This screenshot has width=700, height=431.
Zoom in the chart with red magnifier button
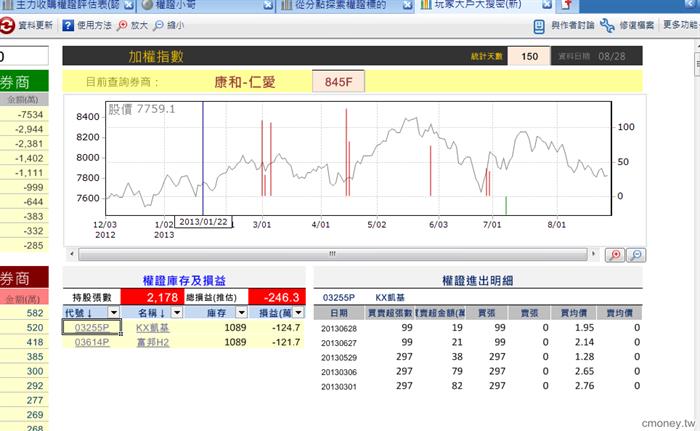615,255
